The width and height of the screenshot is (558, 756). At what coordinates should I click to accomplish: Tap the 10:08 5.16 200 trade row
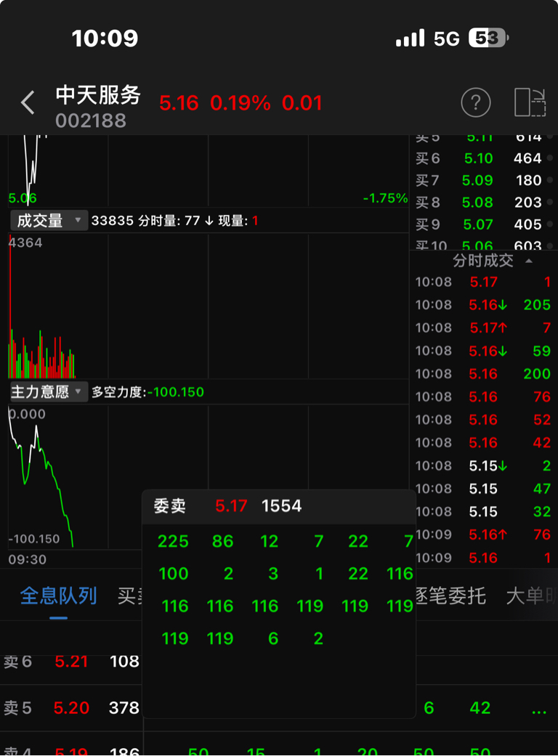483,374
